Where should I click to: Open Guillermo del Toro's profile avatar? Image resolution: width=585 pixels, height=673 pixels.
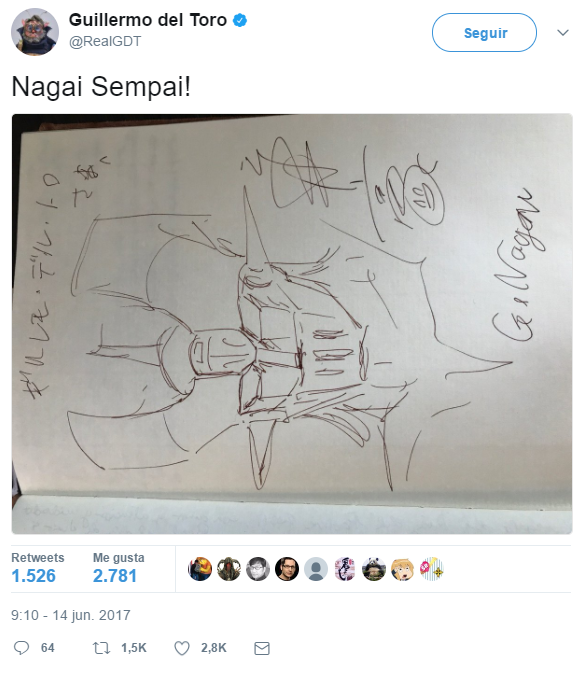[x=35, y=32]
